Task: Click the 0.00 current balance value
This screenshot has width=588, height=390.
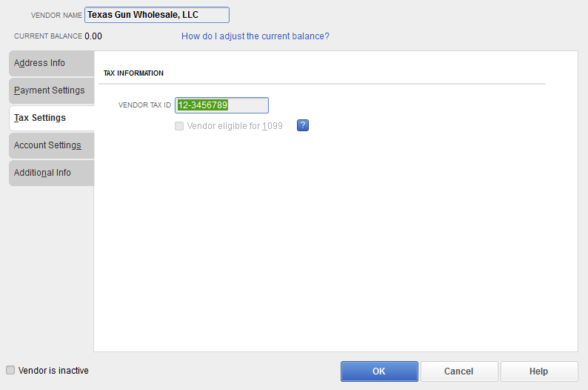Action: point(93,36)
